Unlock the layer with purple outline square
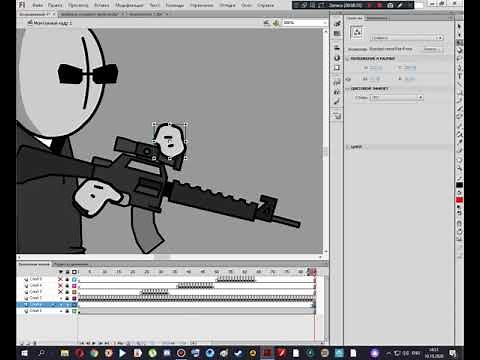This screenshot has height=360, width=480. click(67, 298)
